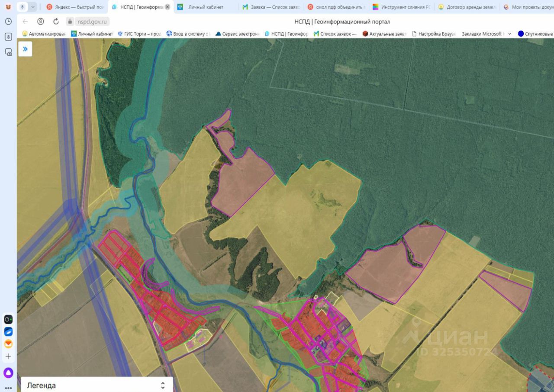Open Yandex home via Я button

[x=40, y=22]
